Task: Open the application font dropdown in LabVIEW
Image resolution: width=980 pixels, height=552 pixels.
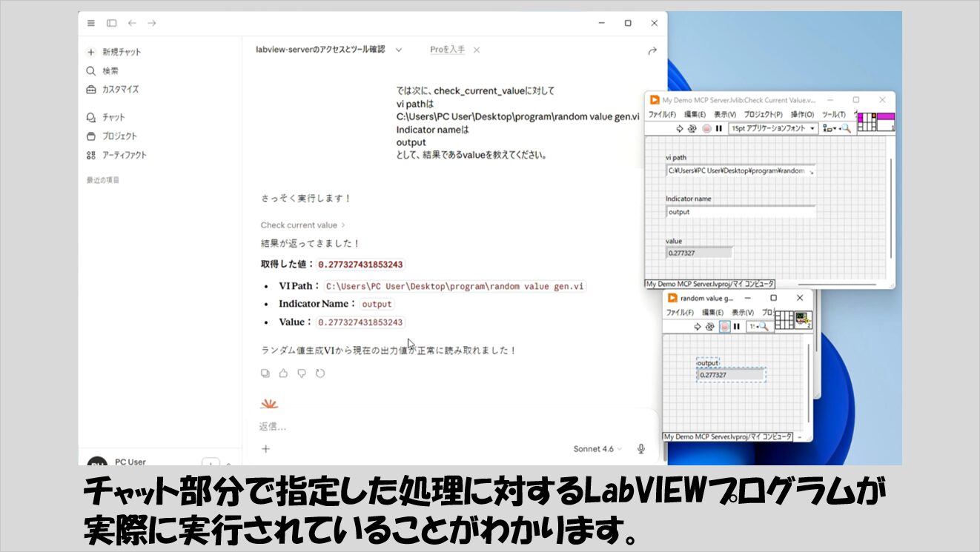Action: point(773,128)
